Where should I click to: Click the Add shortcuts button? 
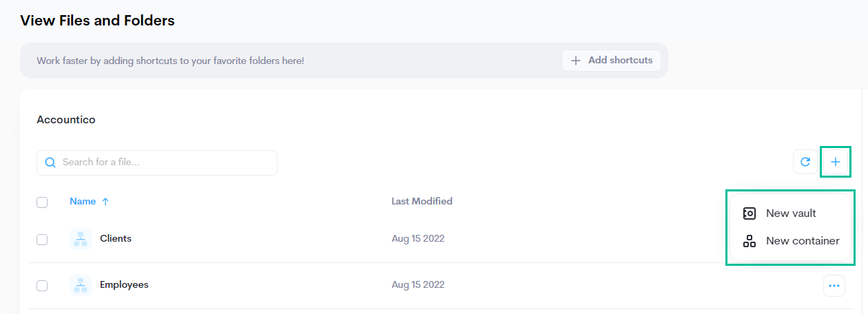(611, 61)
